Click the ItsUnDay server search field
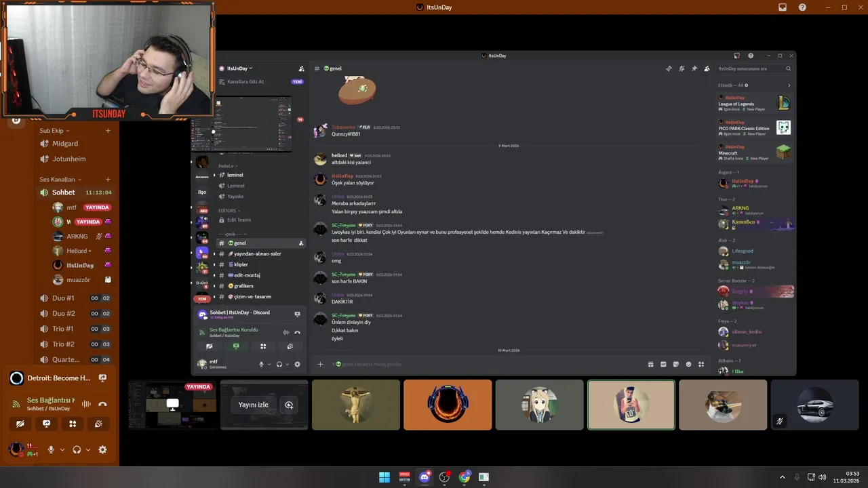This screenshot has width=868, height=488. point(754,68)
